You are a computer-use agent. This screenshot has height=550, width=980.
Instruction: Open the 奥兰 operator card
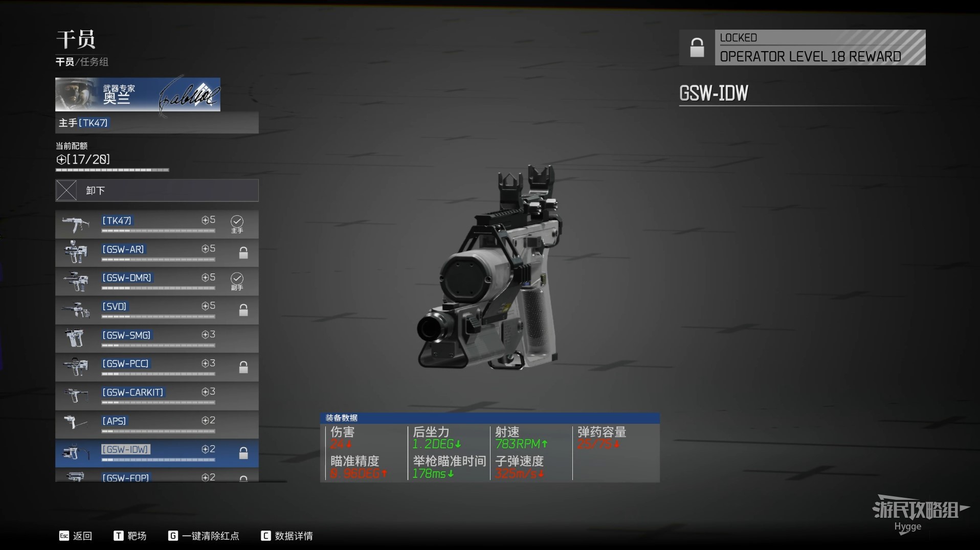[138, 95]
